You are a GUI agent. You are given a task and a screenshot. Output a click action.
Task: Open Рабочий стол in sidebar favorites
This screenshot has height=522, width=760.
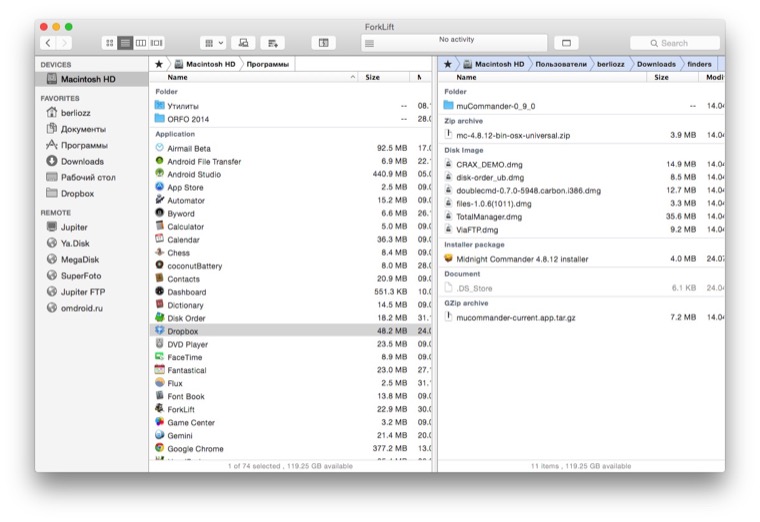tap(92, 177)
